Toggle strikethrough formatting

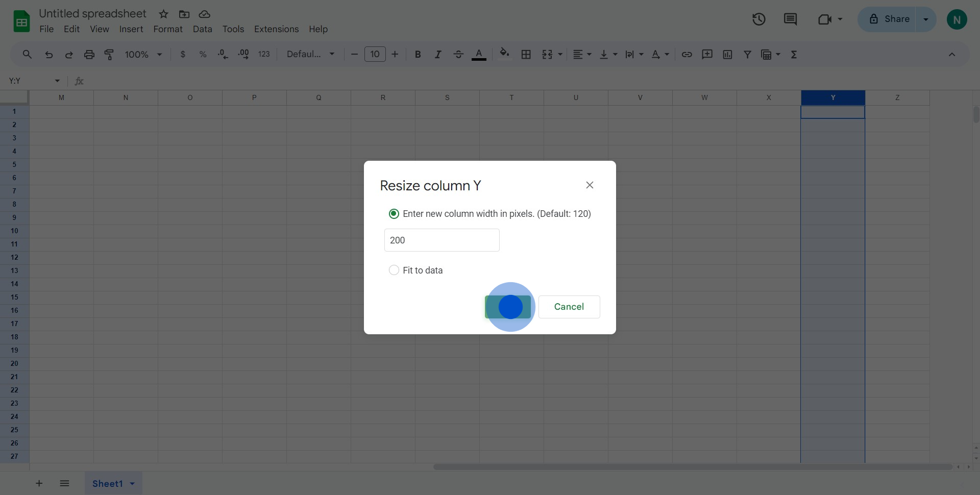pyautogui.click(x=458, y=54)
